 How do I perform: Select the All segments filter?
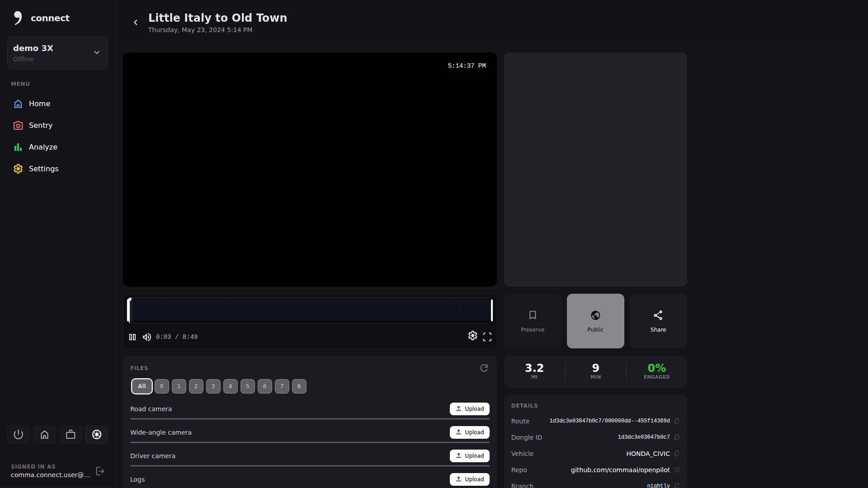point(142,386)
